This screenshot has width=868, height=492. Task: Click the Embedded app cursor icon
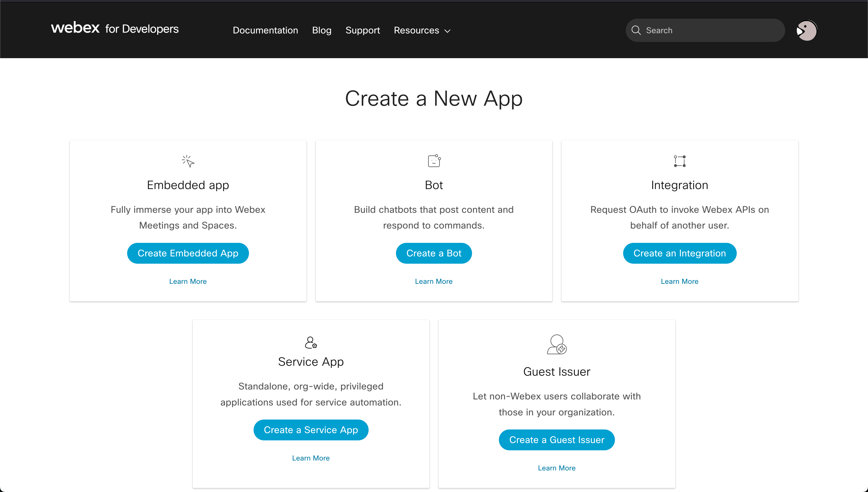click(188, 161)
